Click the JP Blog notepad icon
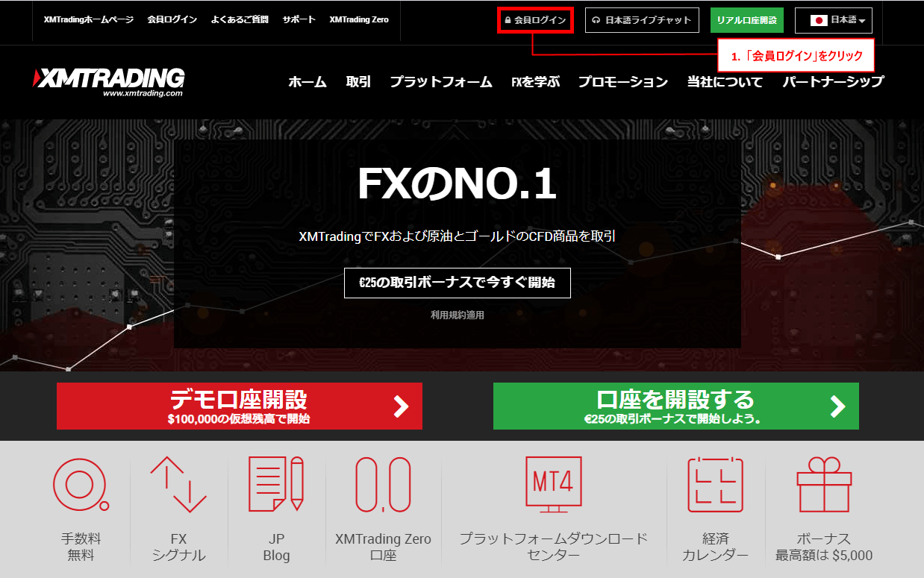 [276, 485]
